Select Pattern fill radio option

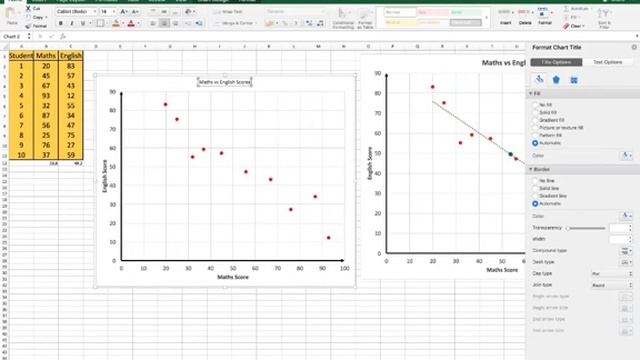(535, 135)
